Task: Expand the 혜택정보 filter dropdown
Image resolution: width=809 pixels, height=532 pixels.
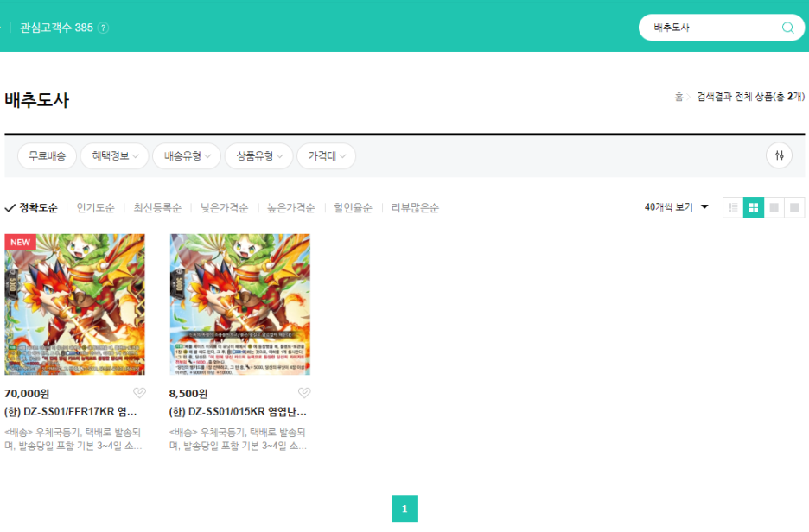Action: point(115,155)
